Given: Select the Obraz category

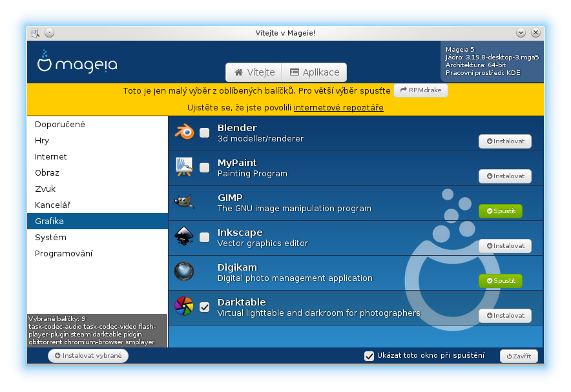Looking at the screenshot, I should [x=98, y=172].
